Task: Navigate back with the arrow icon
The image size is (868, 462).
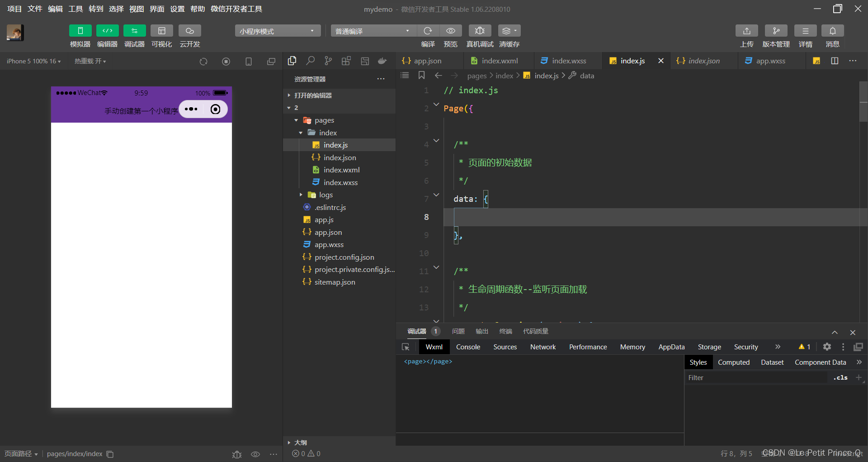Action: click(x=438, y=76)
